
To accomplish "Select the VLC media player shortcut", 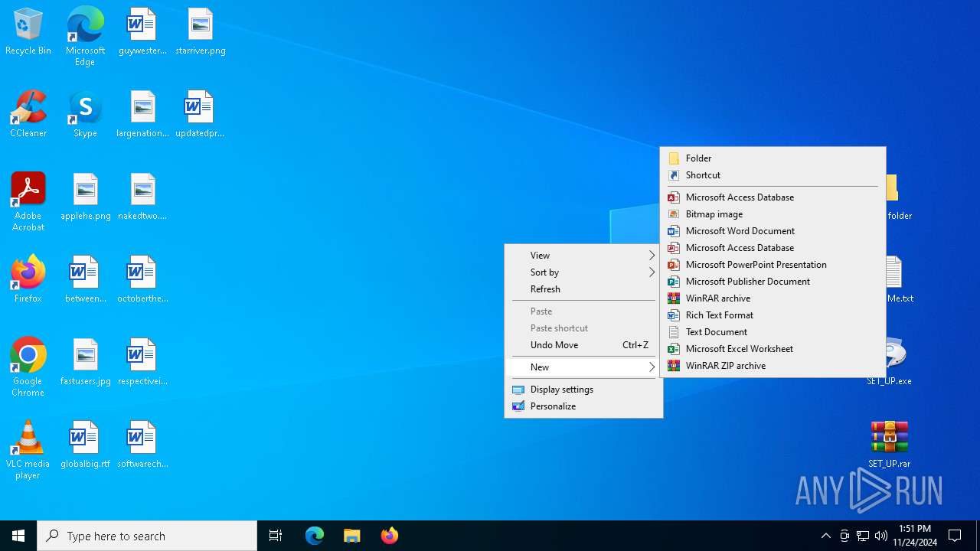I will click(x=28, y=450).
